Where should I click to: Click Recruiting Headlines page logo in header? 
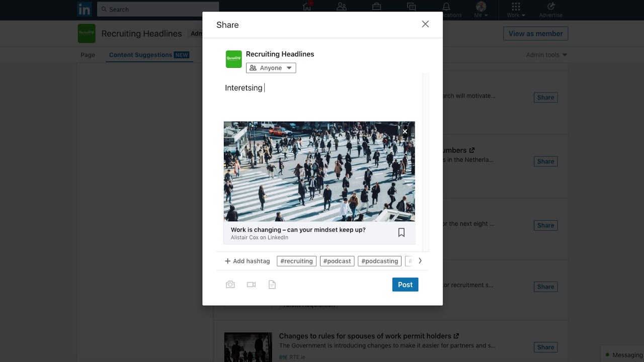(87, 33)
